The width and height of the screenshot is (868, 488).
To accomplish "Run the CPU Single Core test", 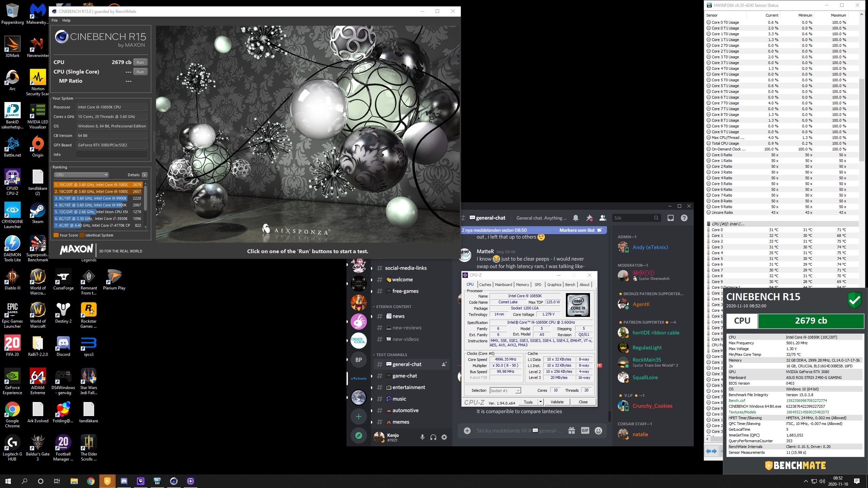I will click(x=140, y=72).
